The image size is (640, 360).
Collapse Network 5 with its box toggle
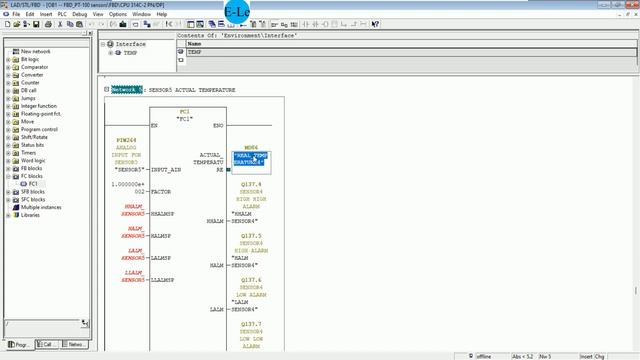point(107,89)
